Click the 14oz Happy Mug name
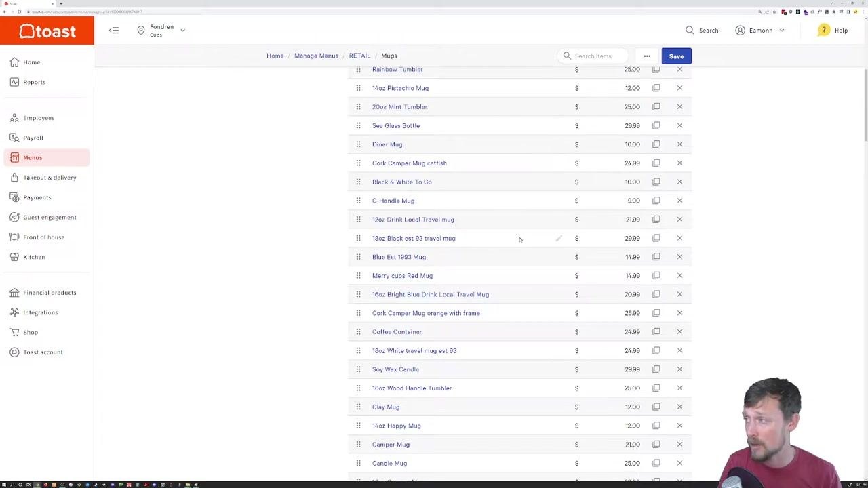 (397, 426)
